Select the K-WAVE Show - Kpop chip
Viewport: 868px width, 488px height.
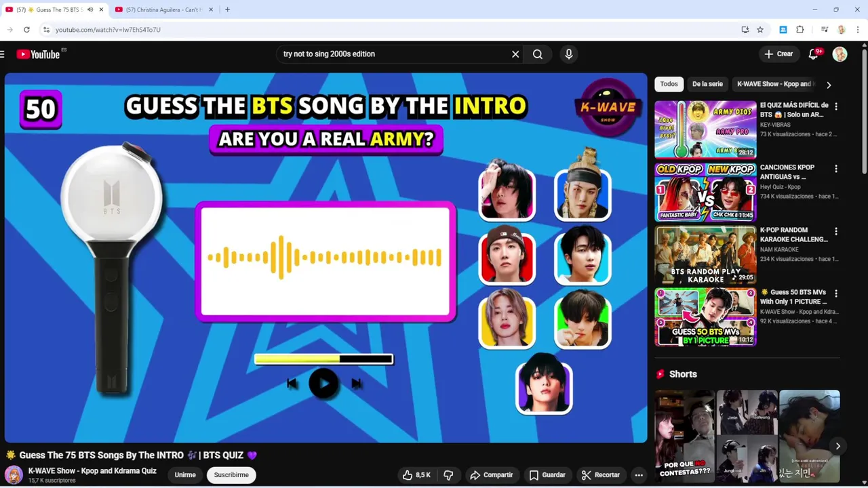point(775,84)
